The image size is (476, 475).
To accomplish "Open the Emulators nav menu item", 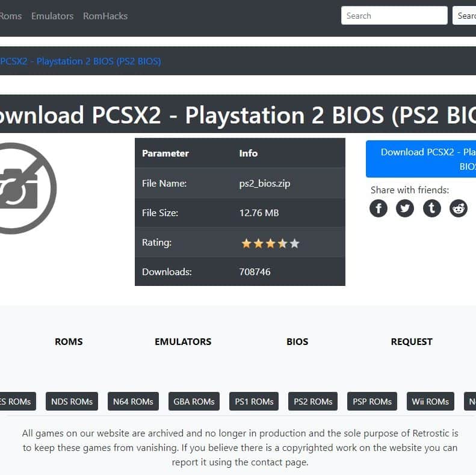I will click(52, 16).
